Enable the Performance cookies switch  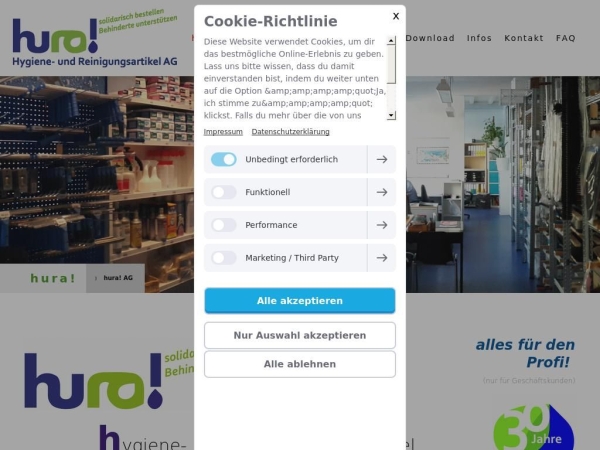click(224, 225)
